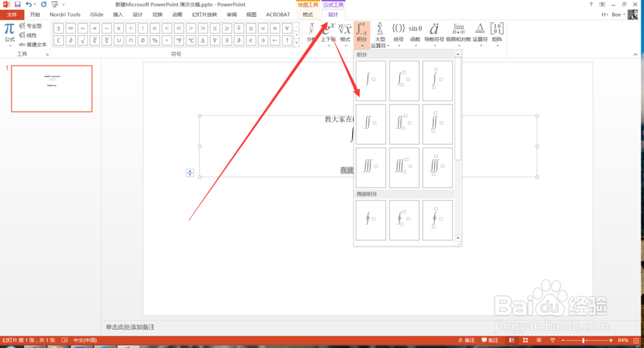This screenshot has height=348, width=644.
Task: Switch to Reading view
Action: click(539, 340)
